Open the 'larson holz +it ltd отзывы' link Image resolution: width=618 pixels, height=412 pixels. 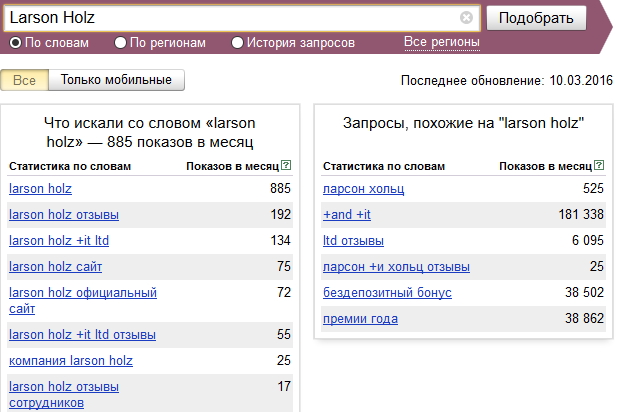click(82, 334)
